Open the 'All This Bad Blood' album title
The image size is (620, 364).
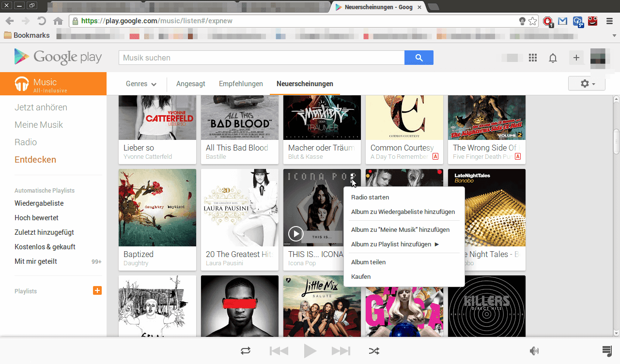237,148
